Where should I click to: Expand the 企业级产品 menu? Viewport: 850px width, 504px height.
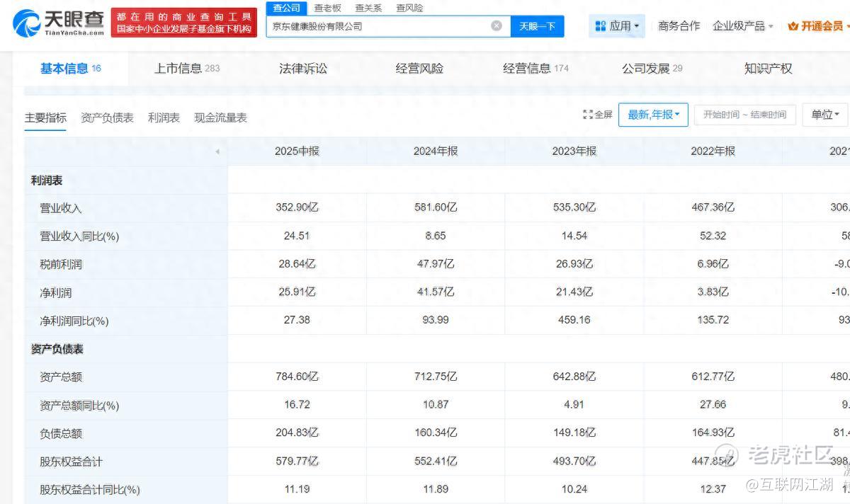point(743,26)
